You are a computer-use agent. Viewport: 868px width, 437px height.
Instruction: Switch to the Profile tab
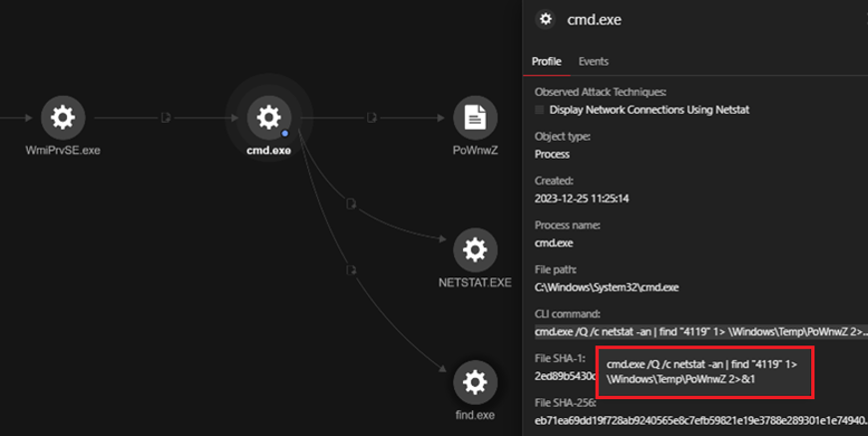tap(546, 62)
